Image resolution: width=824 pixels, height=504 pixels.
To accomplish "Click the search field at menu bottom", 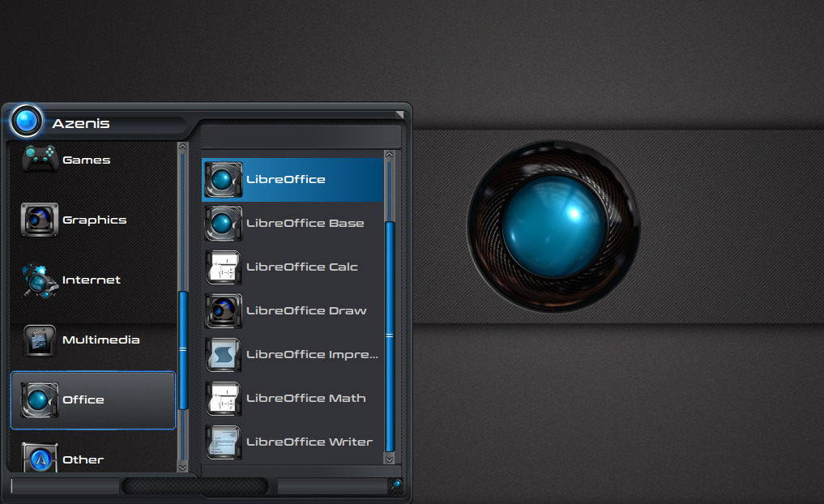I will [65, 486].
